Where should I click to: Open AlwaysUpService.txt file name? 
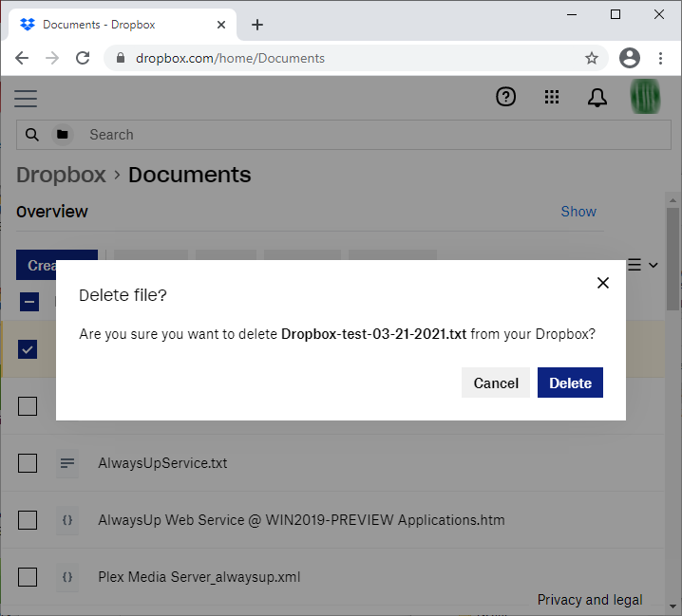tap(162, 463)
